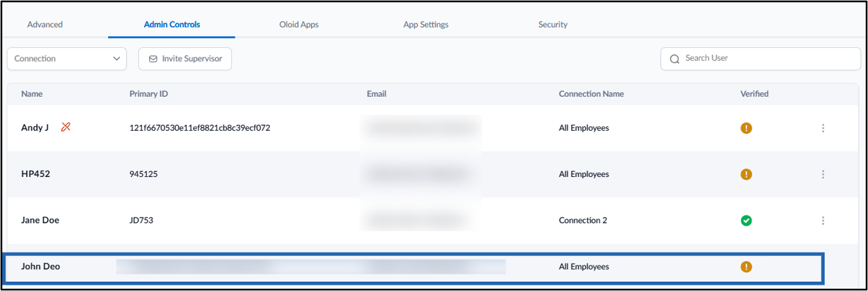Click the chevron arrow of the Connection dropdown
Screen dimensions: 868x291
pyautogui.click(x=116, y=59)
